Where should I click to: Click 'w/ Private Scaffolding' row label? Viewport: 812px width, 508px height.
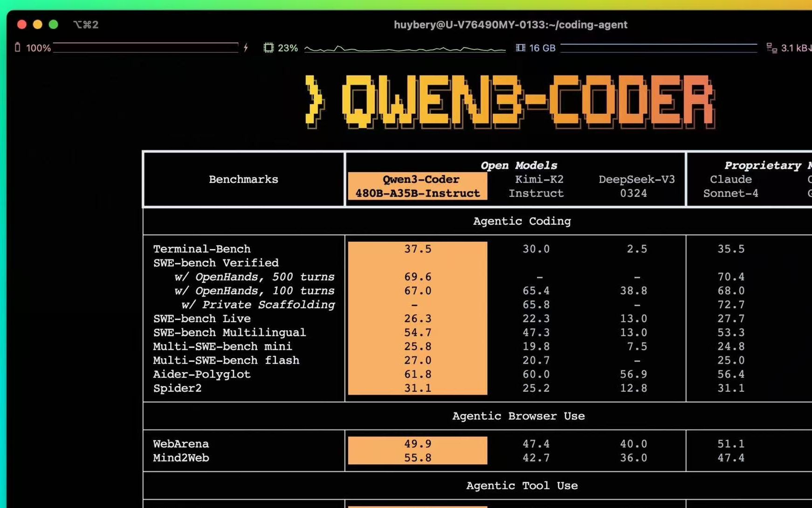pos(258,305)
